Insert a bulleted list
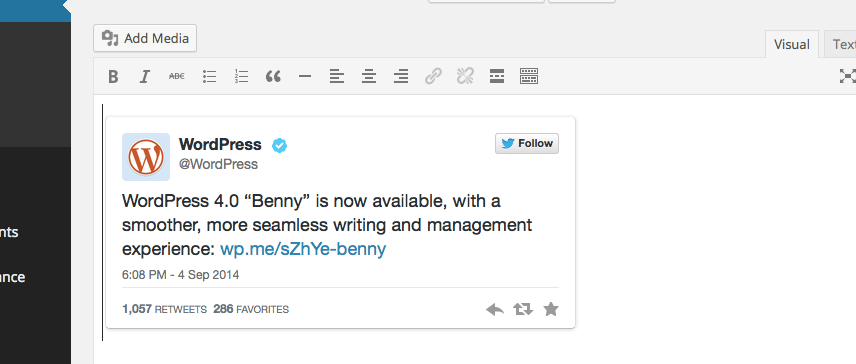The width and height of the screenshot is (856, 364). pos(209,76)
